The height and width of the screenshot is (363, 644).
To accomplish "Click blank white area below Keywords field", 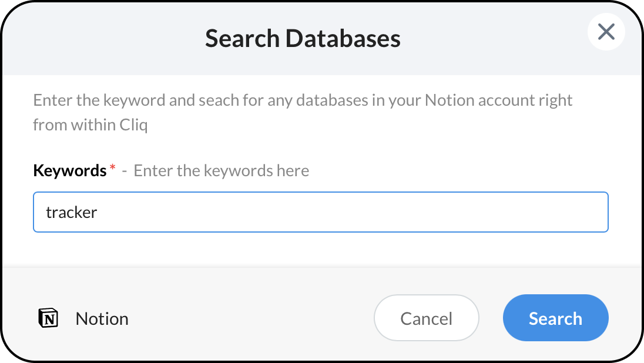I will pyautogui.click(x=320, y=250).
